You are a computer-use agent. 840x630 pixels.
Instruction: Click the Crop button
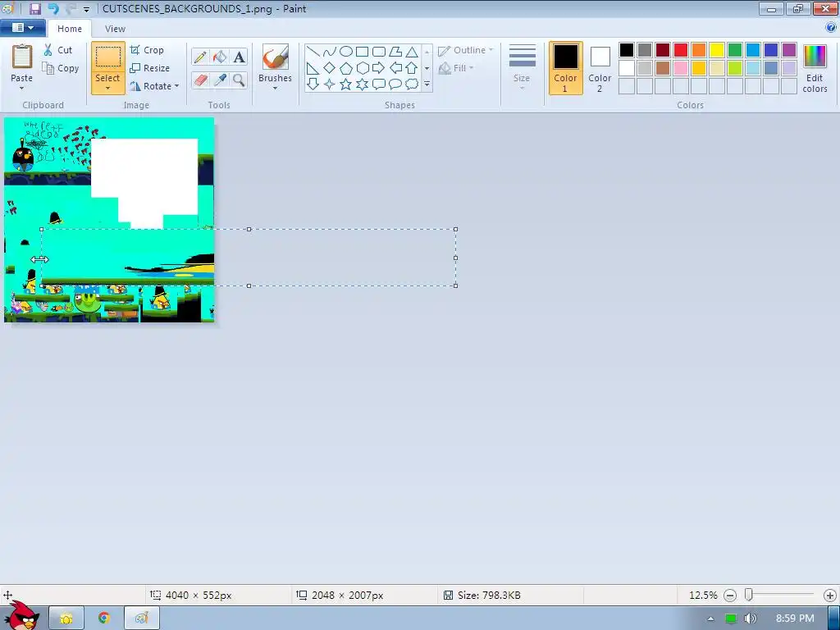tap(147, 50)
